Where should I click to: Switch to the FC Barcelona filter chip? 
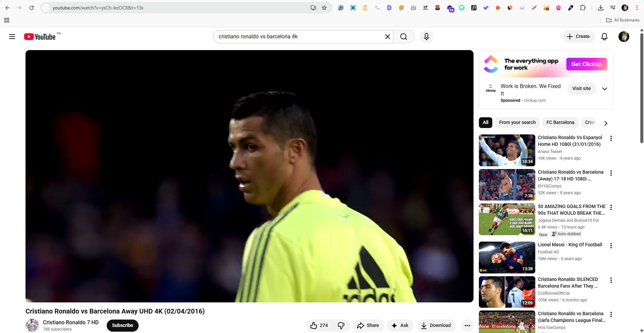click(560, 122)
